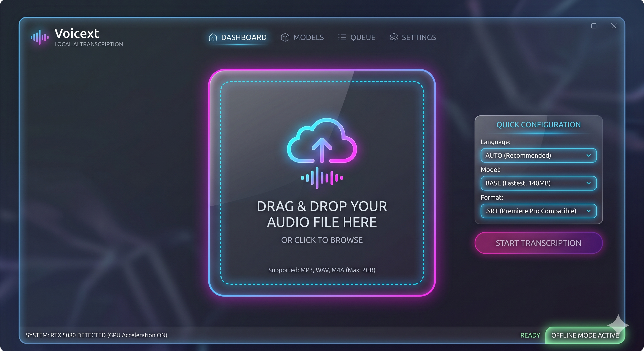Click the drag and drop audio zone

(x=322, y=183)
